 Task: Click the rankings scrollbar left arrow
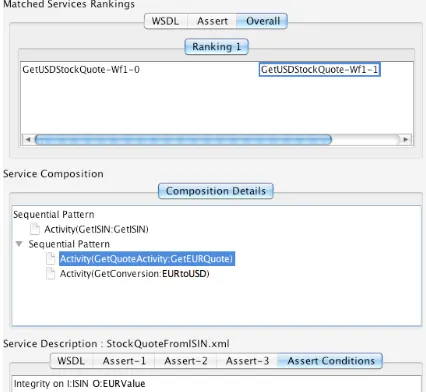point(28,139)
